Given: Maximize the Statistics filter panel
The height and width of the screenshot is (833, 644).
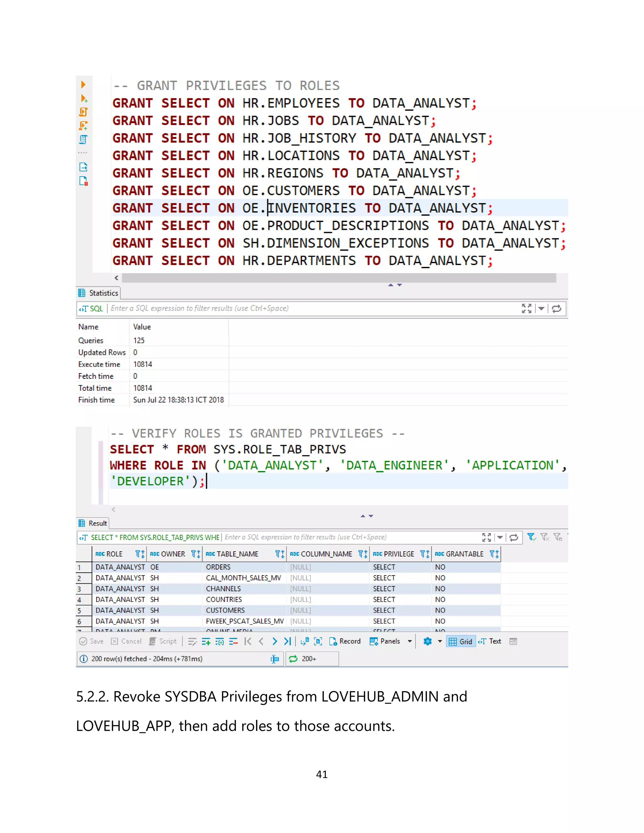Looking at the screenshot, I should (x=526, y=309).
